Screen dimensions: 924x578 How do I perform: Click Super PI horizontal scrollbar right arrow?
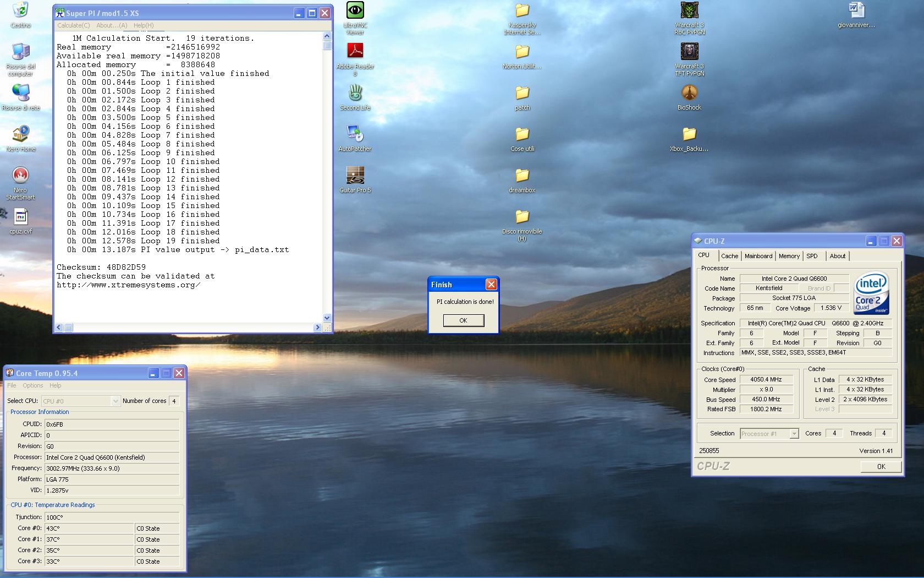[317, 328]
